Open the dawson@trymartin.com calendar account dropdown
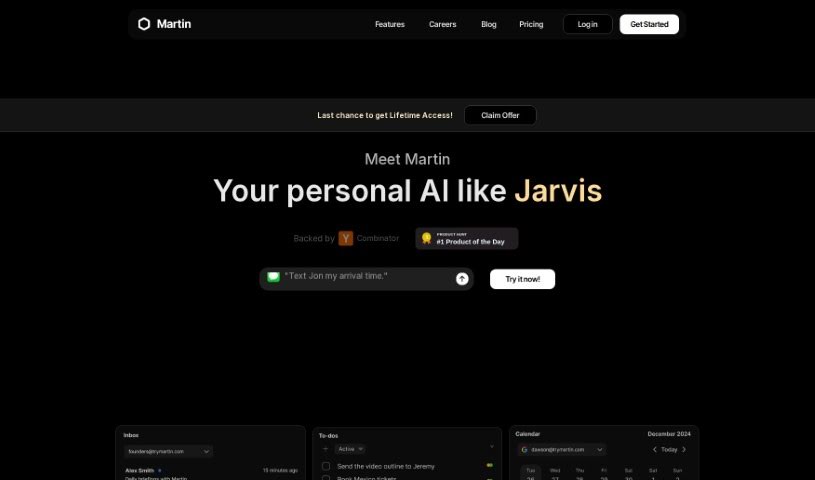This screenshot has width=815, height=480. click(562, 450)
